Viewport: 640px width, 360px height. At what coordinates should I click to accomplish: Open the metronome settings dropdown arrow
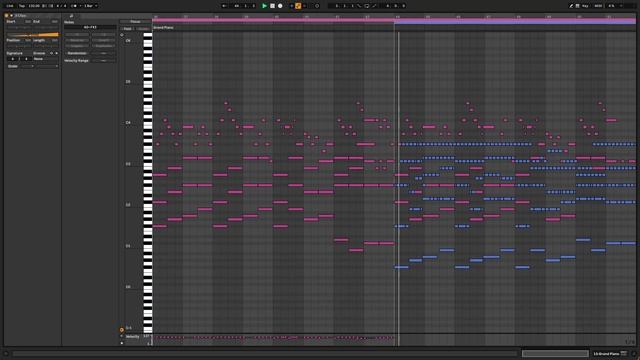[x=80, y=6]
